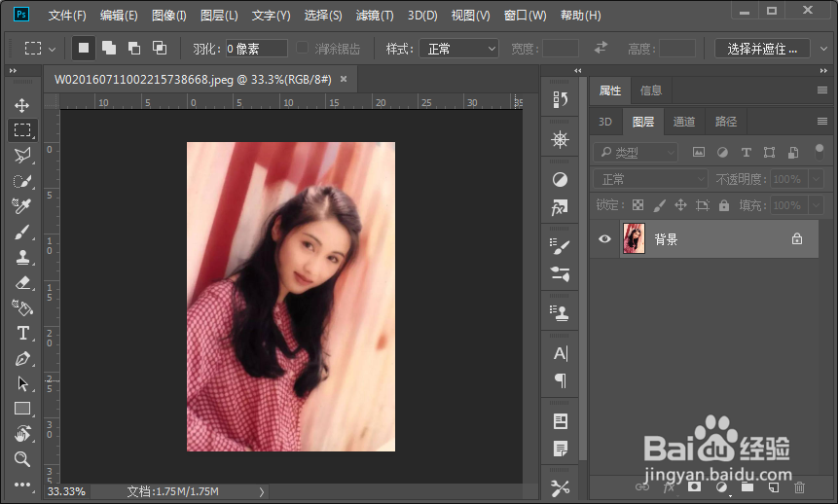Open the opacity 不透明度 dropdown arrow
838x504 pixels.
point(816,179)
